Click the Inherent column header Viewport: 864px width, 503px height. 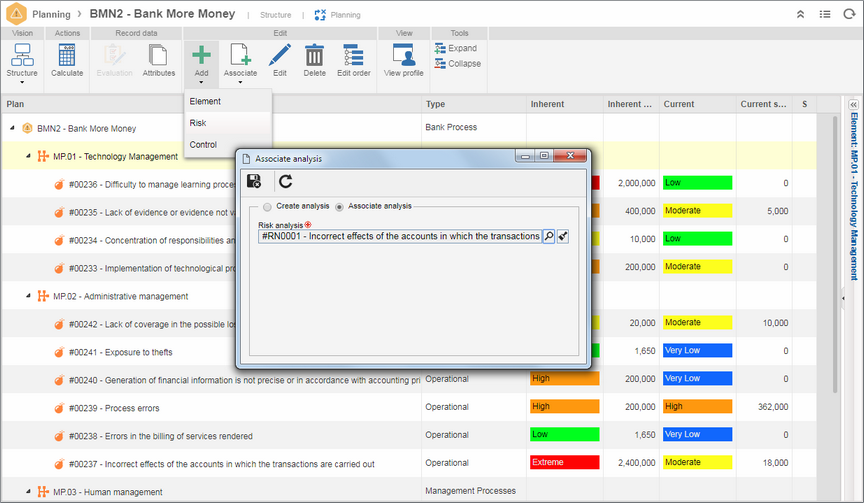pos(564,104)
